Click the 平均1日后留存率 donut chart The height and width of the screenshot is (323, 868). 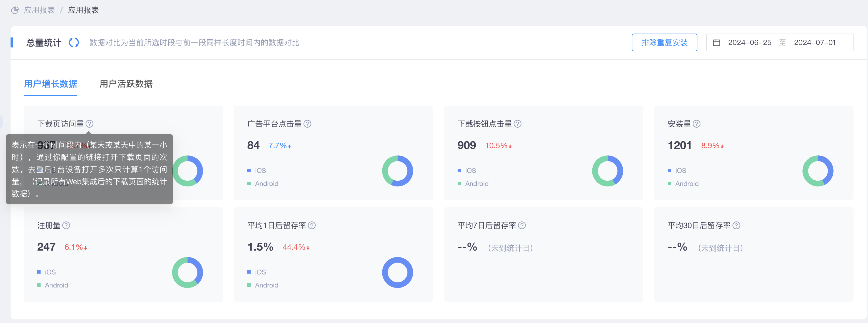point(397,272)
